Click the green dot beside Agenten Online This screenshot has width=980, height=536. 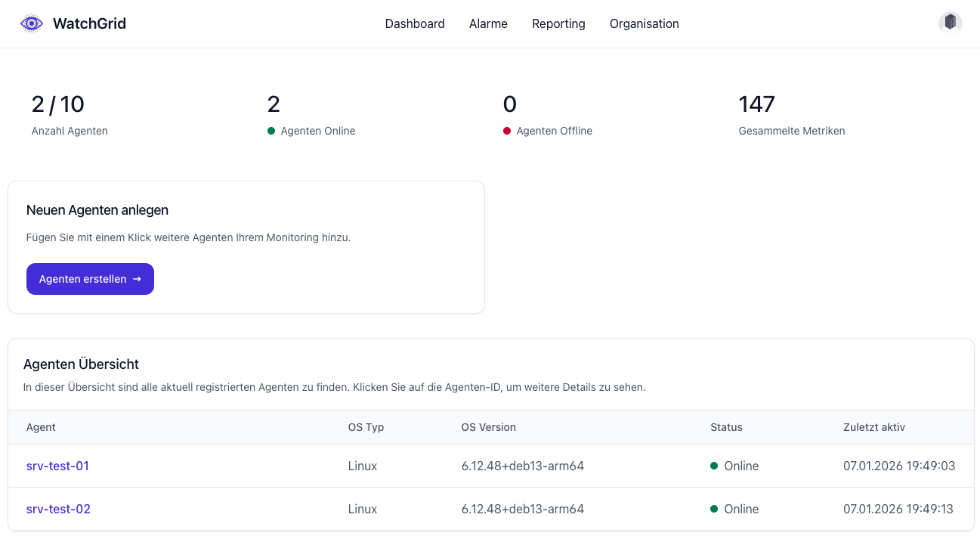(271, 131)
